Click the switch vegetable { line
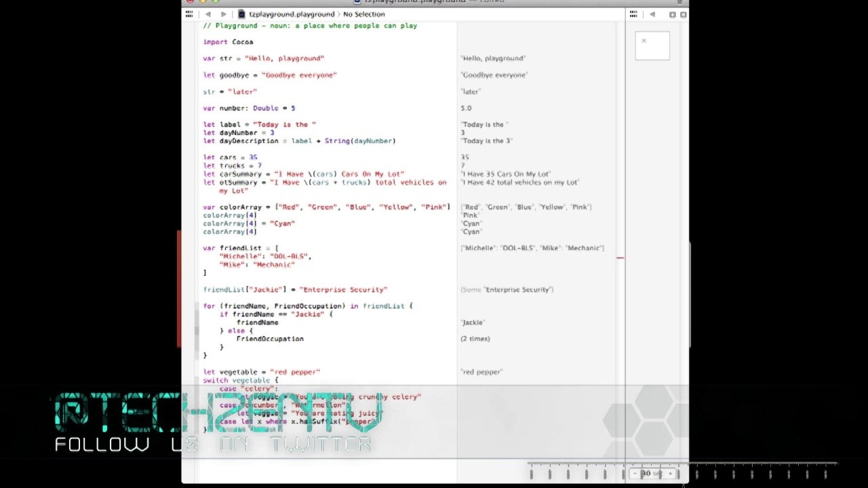 [x=241, y=380]
